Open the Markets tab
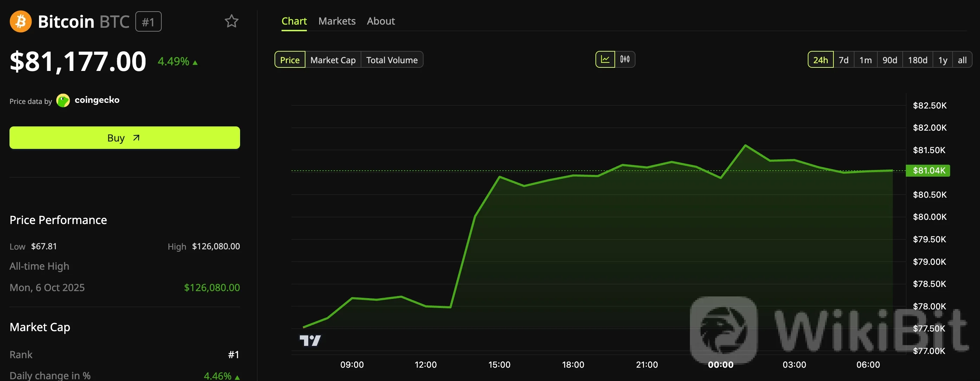The width and height of the screenshot is (980, 381). [337, 21]
